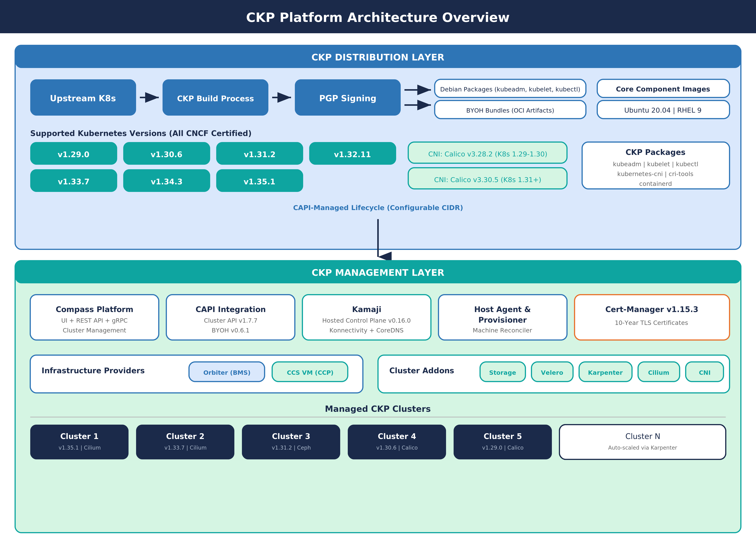Toggle the Orbiter (BMS) provider
Viewport: 756px width, 544px height.
[227, 372]
